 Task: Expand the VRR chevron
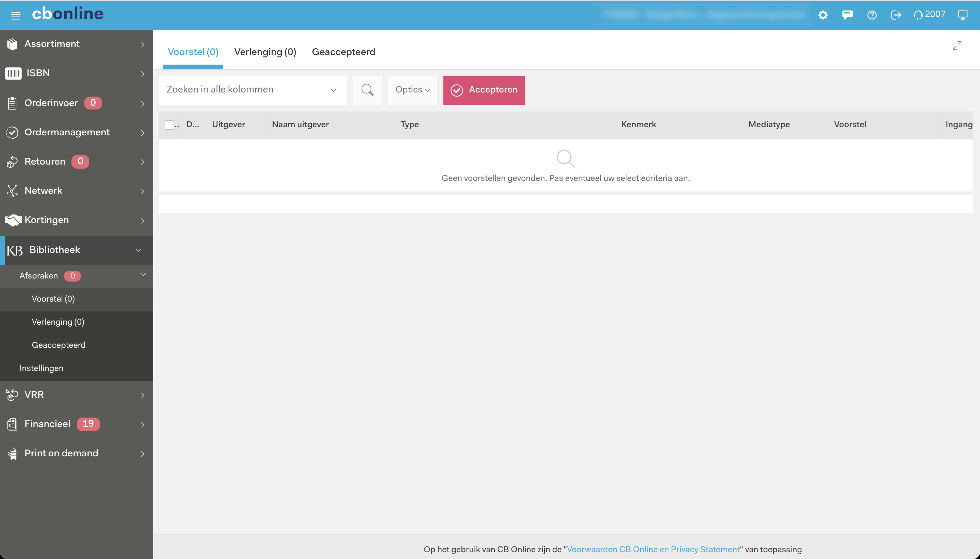[143, 395]
